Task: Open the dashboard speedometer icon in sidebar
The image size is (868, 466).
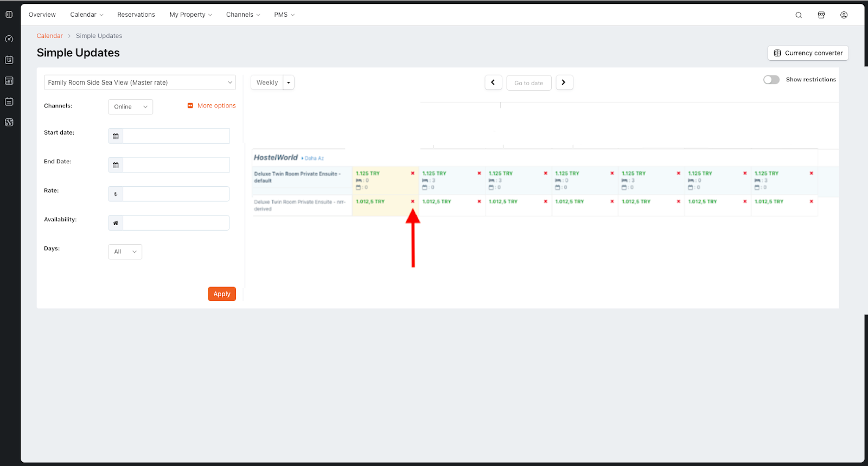Action: click(9, 39)
